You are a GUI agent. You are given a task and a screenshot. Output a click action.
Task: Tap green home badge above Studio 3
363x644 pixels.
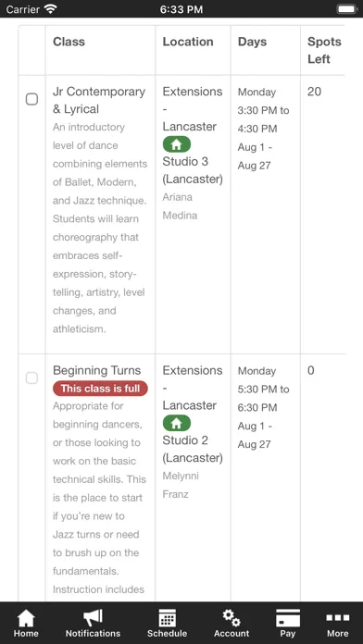[177, 144]
